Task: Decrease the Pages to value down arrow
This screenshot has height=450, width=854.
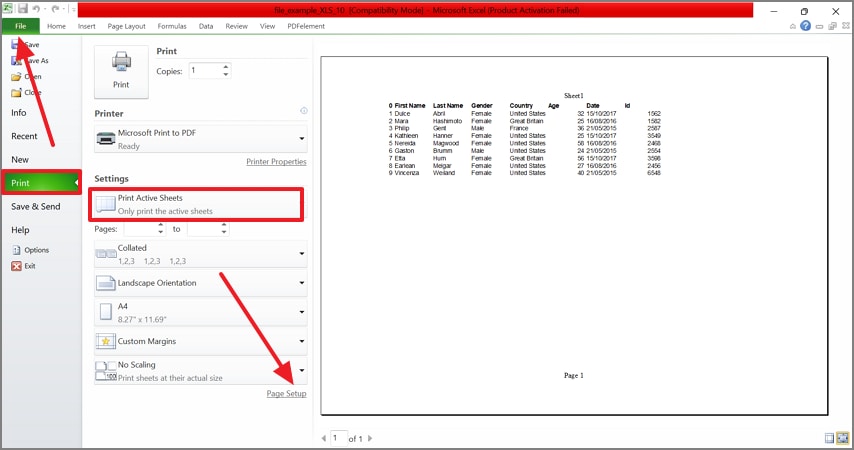Action: click(224, 233)
